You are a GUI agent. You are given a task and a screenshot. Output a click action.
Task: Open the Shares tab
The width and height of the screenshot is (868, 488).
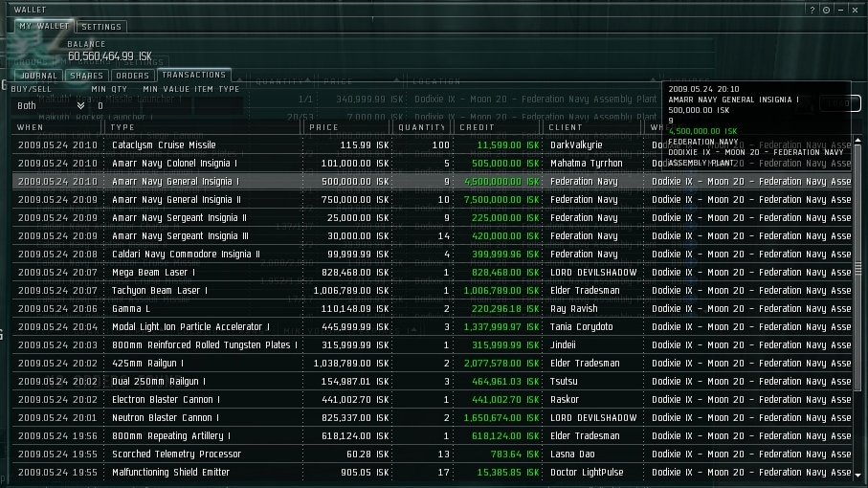86,76
